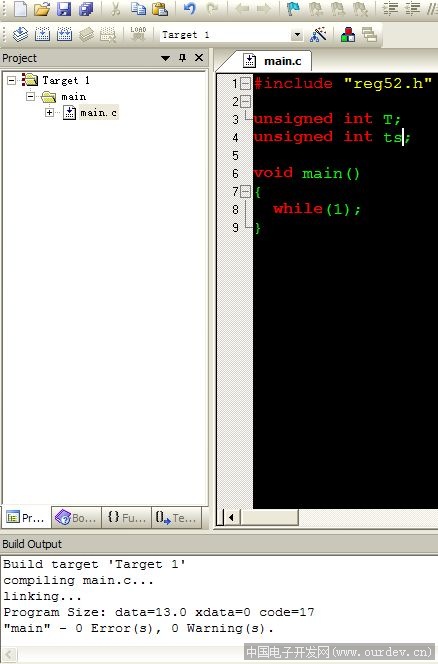Build target using build icon

pyautogui.click(x=42, y=34)
